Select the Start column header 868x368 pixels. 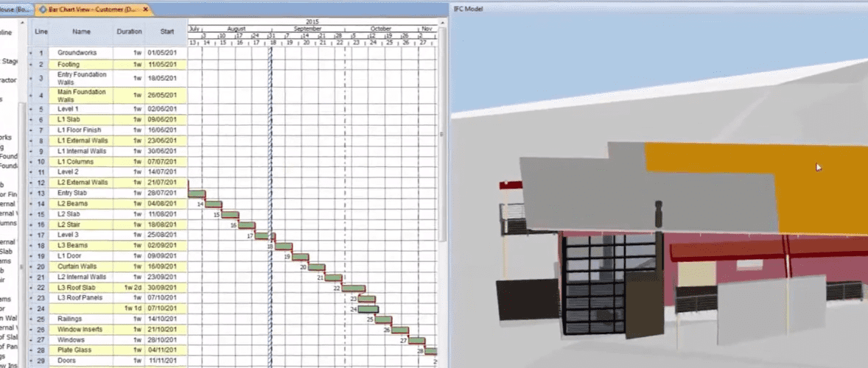(x=167, y=32)
